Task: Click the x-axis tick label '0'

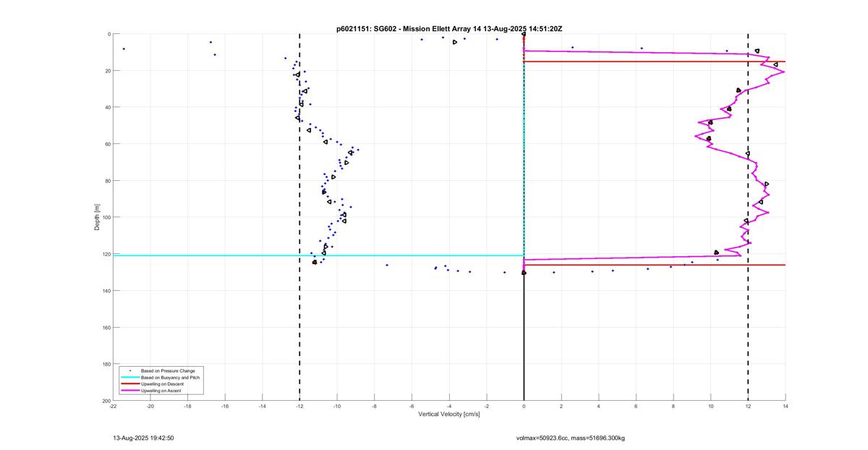Action: 524,407
